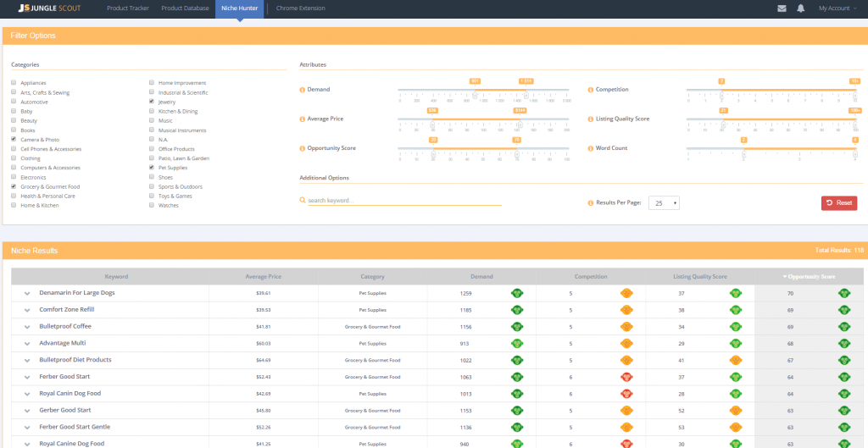Sort by the Competition column header

(591, 277)
